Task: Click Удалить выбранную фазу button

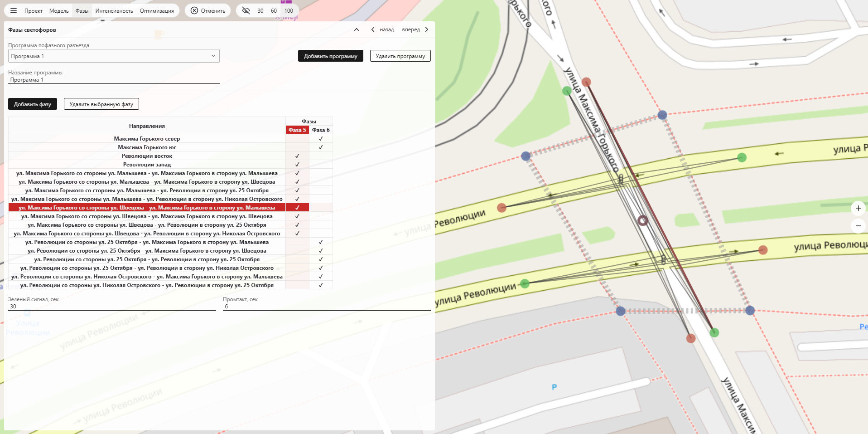Action: click(x=101, y=104)
